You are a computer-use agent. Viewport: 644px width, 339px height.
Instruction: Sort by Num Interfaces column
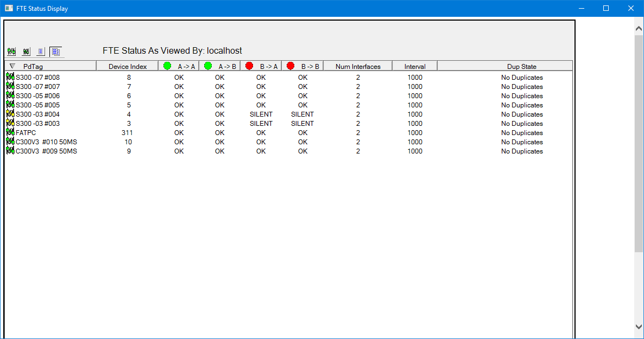click(x=358, y=66)
